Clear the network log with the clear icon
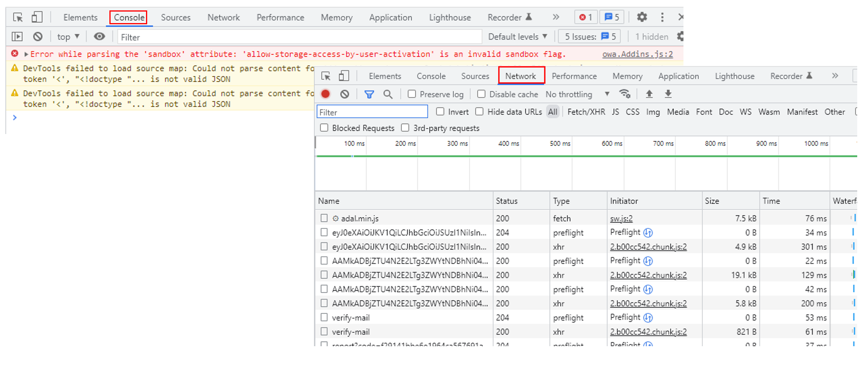868x377 pixels. [344, 94]
